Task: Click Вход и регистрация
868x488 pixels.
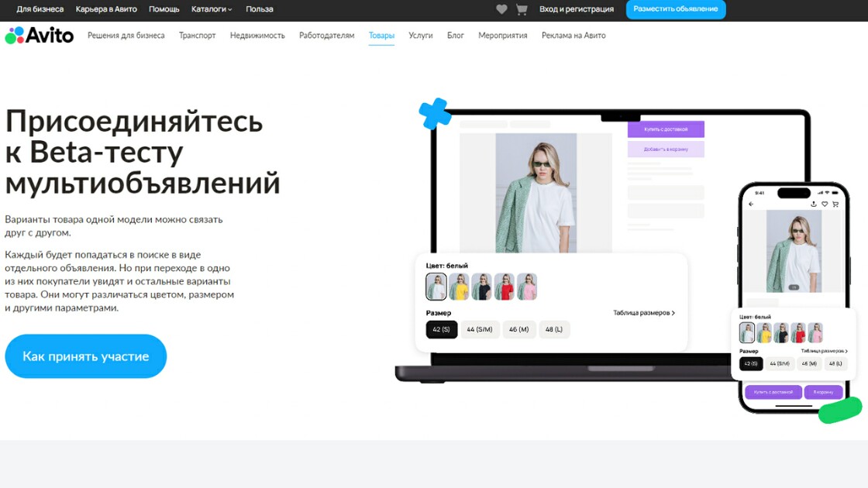Action: tap(577, 9)
